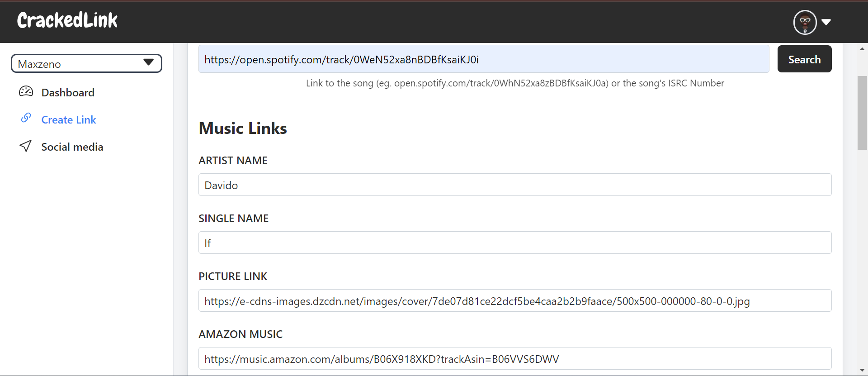The width and height of the screenshot is (868, 376).
Task: Edit the Artist Name field containing Davido
Action: pos(515,185)
